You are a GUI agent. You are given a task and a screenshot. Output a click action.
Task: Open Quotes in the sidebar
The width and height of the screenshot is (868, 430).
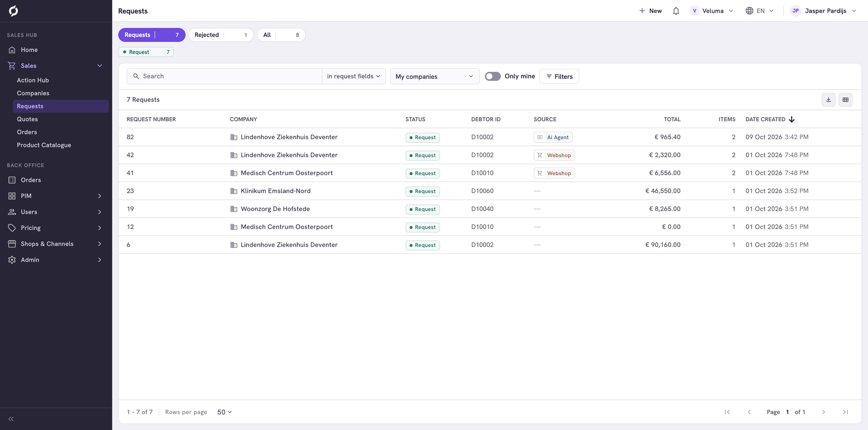click(x=27, y=119)
